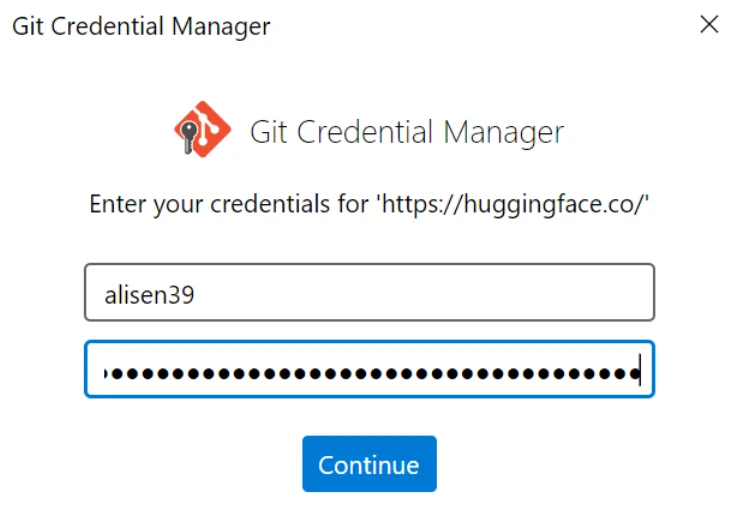
Task: Click the first visible password dot
Action: point(118,374)
